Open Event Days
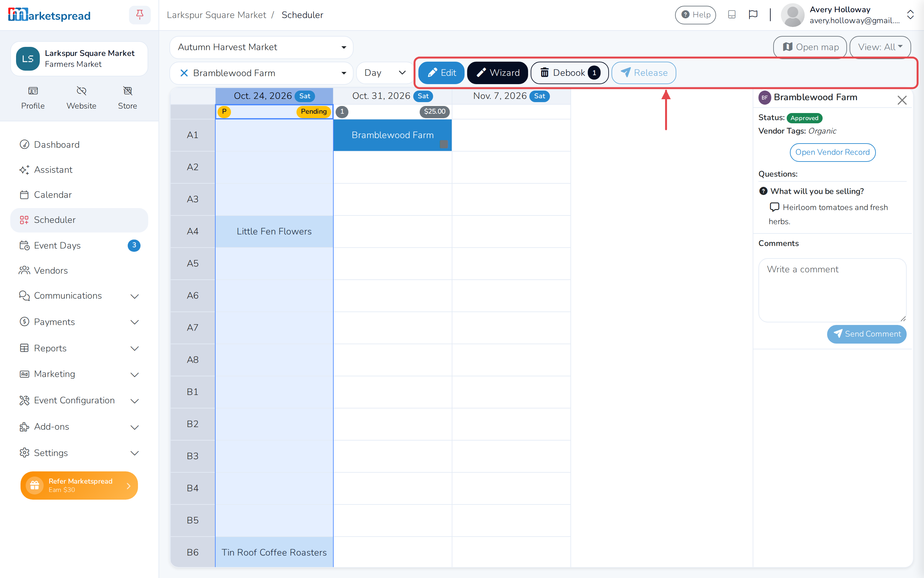 click(79, 245)
